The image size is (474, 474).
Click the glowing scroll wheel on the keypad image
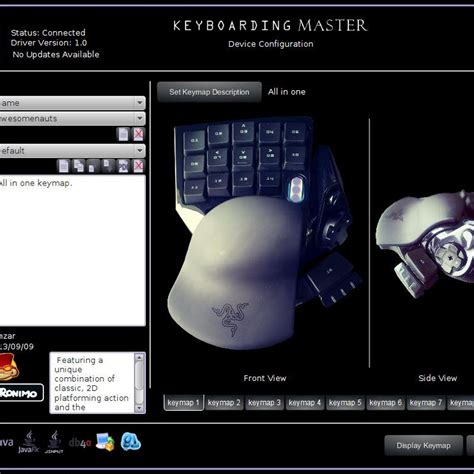coord(296,189)
